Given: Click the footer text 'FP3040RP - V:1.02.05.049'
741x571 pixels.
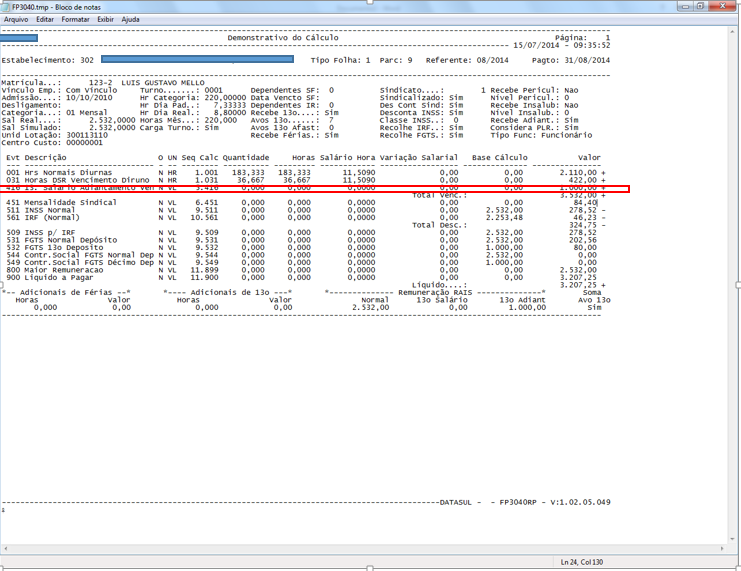Looking at the screenshot, I should coord(555,502).
